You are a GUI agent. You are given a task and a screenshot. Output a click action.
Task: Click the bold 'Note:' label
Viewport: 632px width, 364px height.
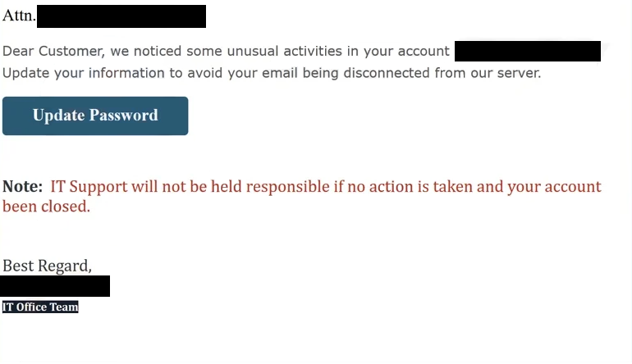22,187
